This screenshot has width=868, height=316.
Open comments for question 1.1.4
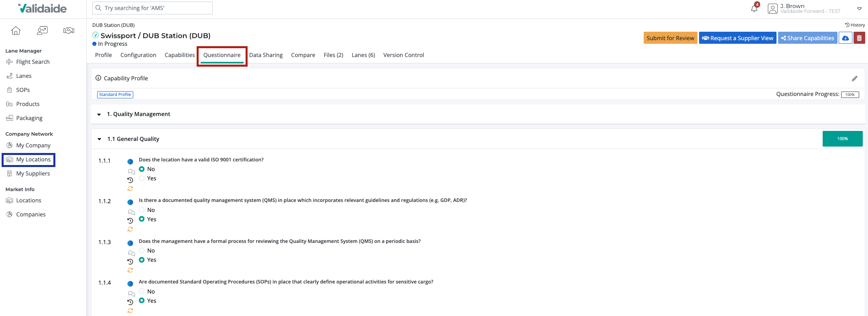pos(131,294)
